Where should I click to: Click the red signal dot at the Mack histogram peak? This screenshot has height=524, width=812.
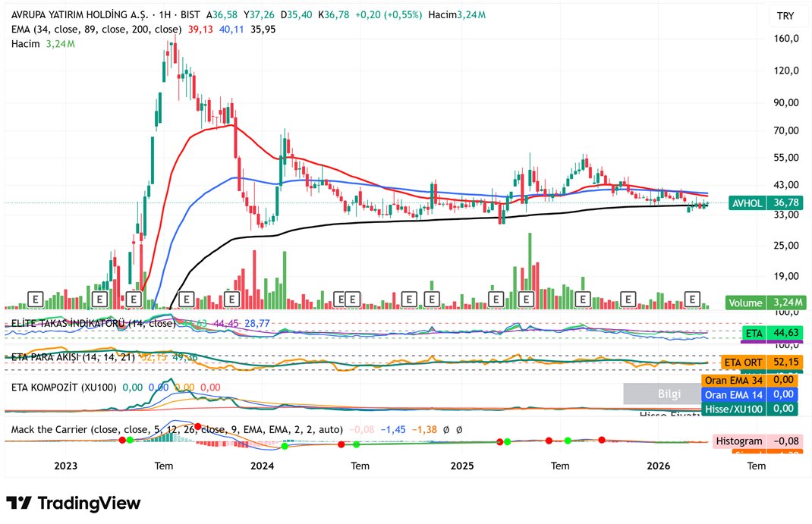[x=197, y=426]
